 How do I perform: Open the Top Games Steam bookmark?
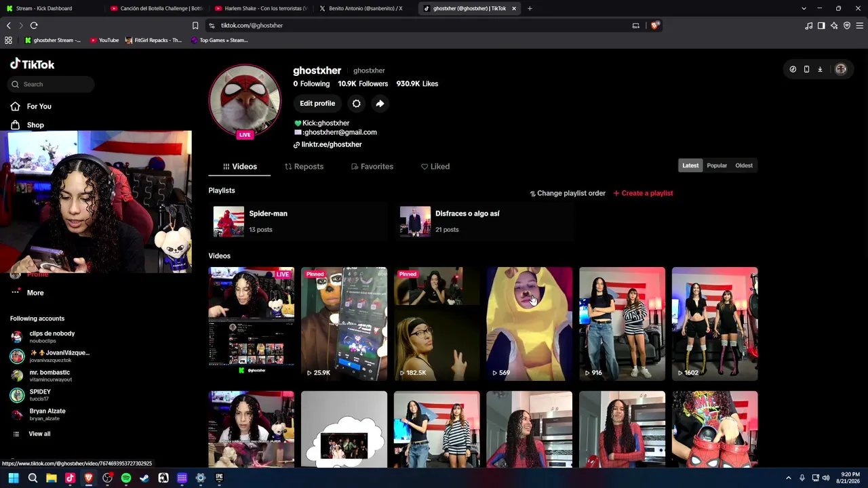click(x=218, y=40)
